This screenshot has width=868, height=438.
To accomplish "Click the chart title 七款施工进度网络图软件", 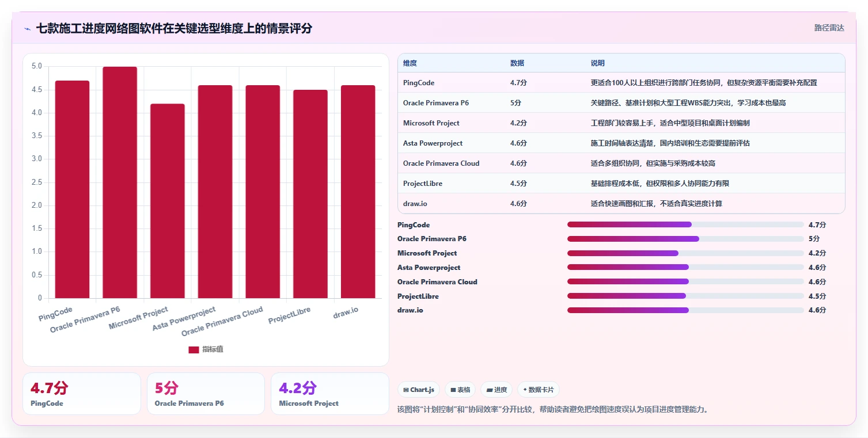I will pyautogui.click(x=174, y=28).
